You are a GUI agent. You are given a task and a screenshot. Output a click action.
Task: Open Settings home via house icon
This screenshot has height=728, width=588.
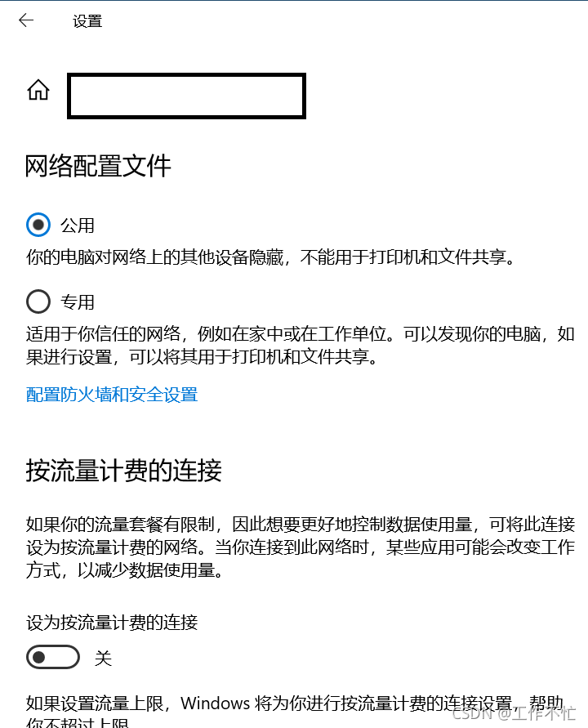(38, 90)
